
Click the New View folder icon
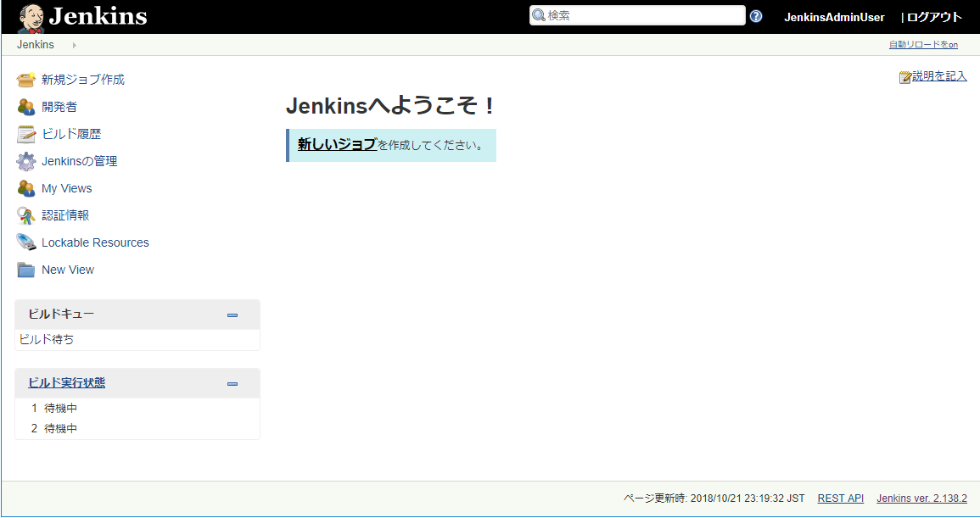(25, 270)
